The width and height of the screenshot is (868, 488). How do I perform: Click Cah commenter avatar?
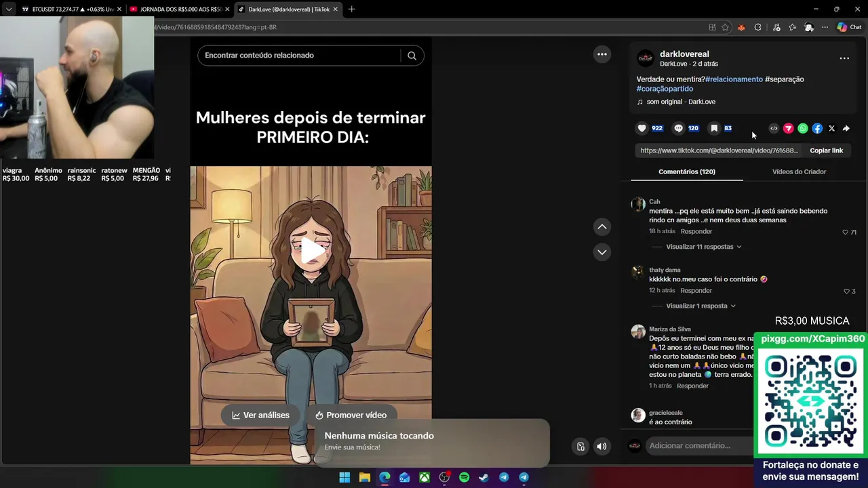click(x=638, y=205)
